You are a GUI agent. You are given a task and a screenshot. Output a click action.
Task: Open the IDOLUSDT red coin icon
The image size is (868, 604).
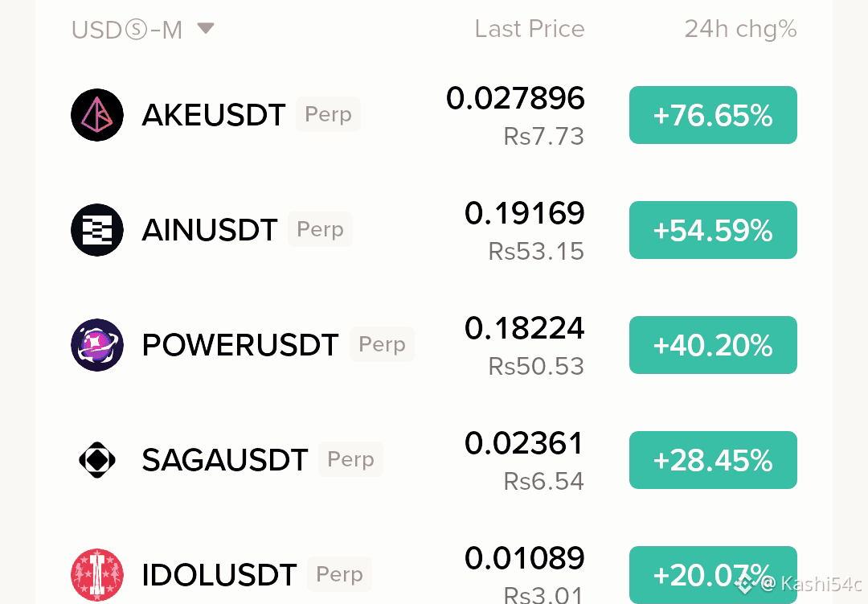coord(97,574)
